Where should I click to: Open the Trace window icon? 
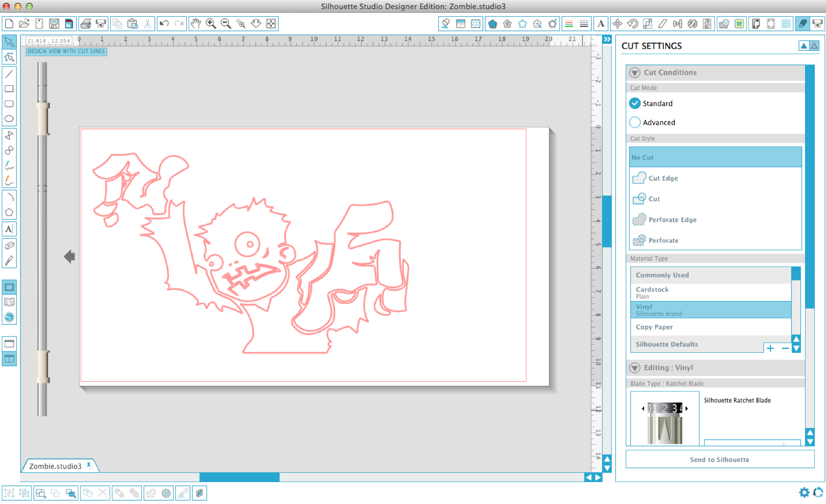739,23
